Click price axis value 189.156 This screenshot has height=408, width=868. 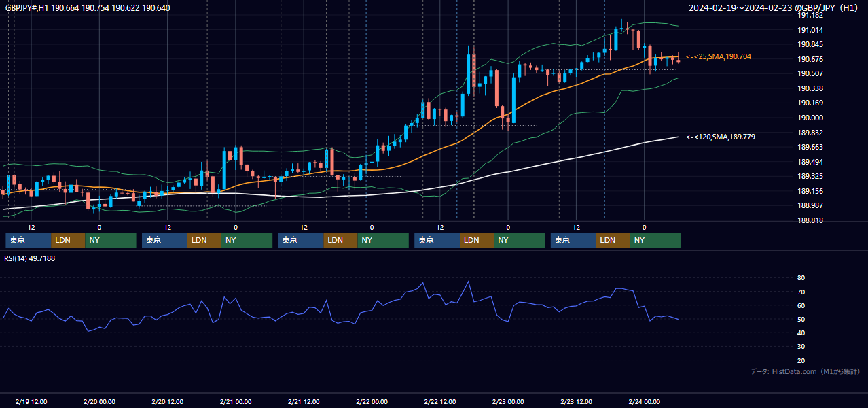pyautogui.click(x=810, y=191)
